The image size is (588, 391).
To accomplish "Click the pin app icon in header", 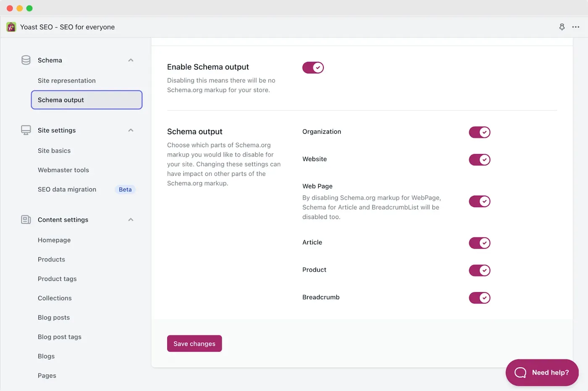I will (562, 27).
